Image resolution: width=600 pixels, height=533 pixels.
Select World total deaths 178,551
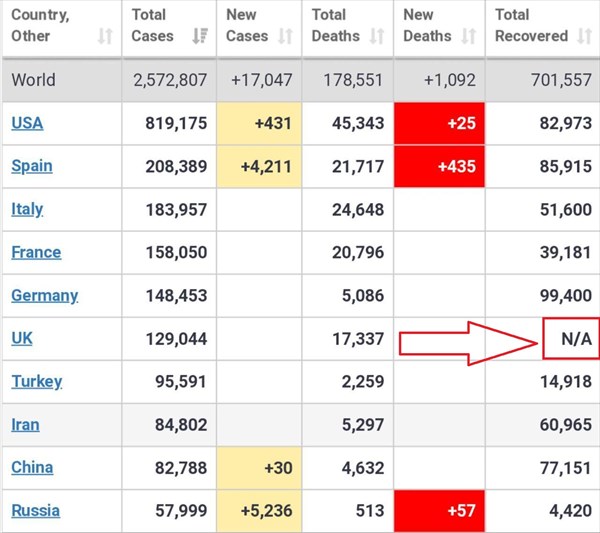pyautogui.click(x=353, y=80)
